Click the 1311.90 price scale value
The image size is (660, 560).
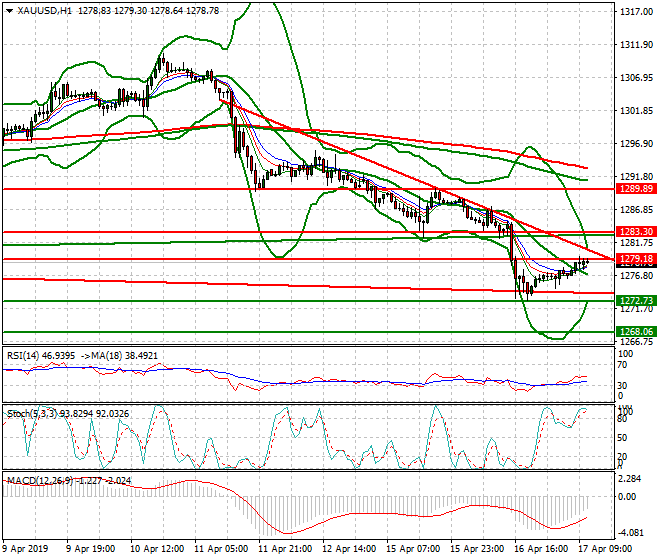click(637, 45)
